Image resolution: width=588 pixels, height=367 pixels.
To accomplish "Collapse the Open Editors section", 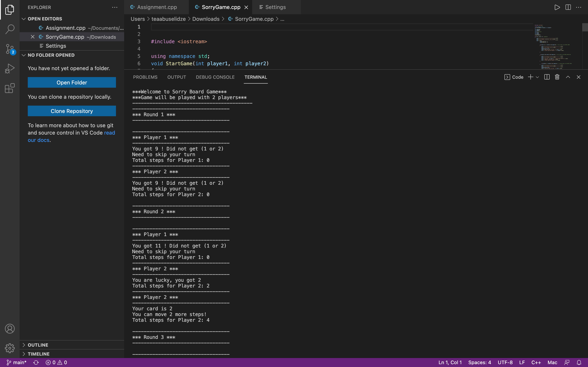I will (x=23, y=19).
